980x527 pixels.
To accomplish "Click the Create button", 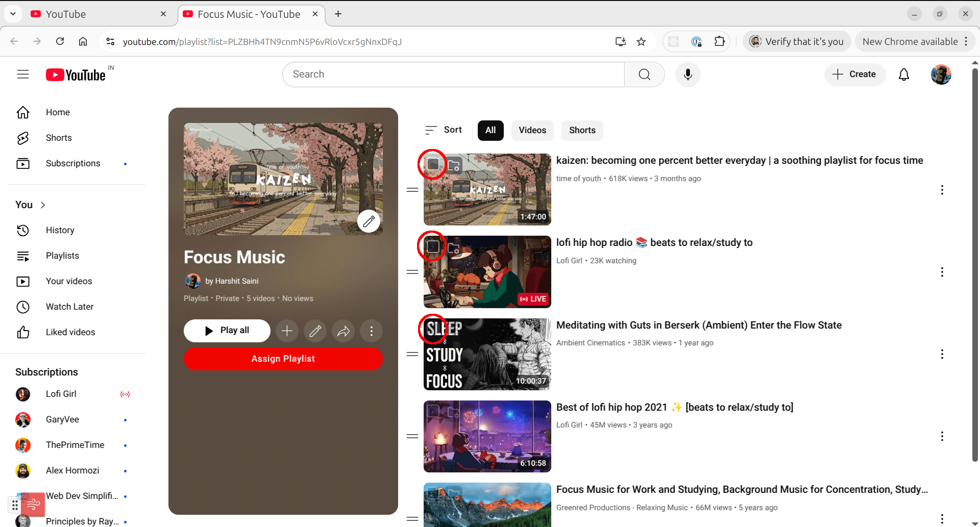I will pyautogui.click(x=854, y=74).
